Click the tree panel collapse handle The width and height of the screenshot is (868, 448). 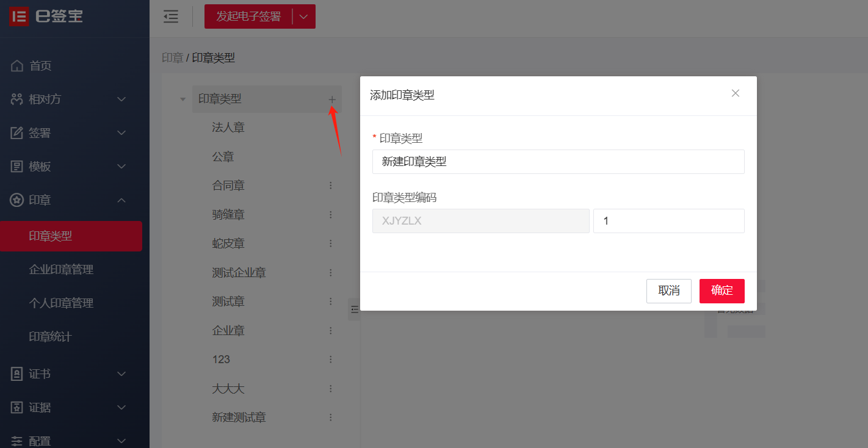(x=354, y=309)
